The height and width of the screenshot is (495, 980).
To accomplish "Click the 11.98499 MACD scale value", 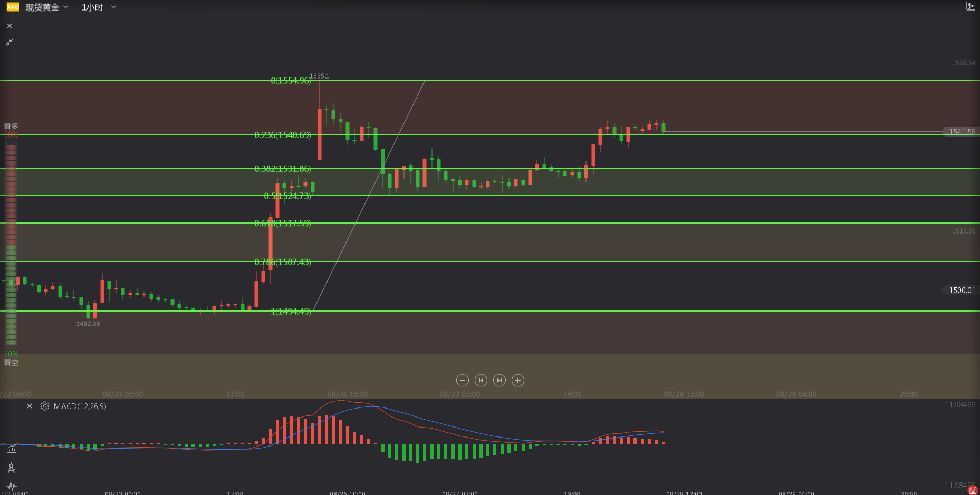I will pos(960,405).
